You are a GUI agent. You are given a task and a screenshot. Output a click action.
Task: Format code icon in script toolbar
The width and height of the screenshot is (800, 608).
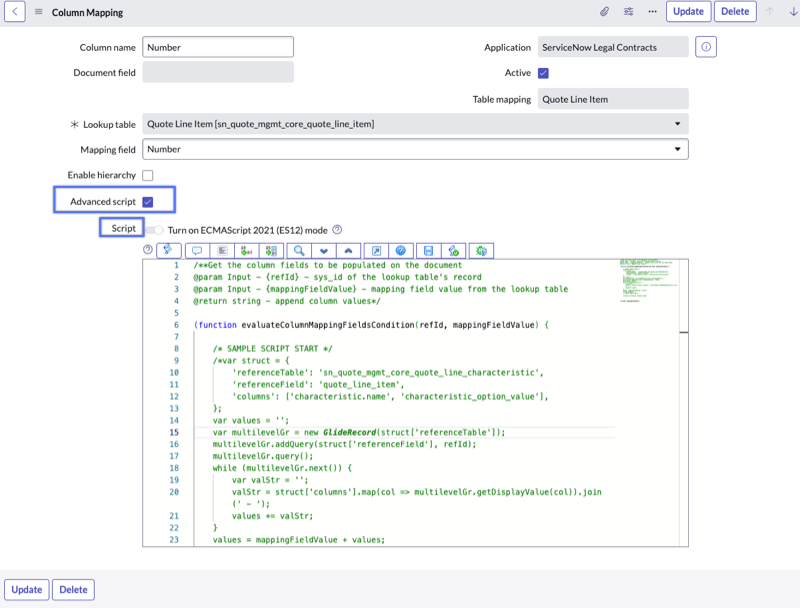click(x=222, y=250)
